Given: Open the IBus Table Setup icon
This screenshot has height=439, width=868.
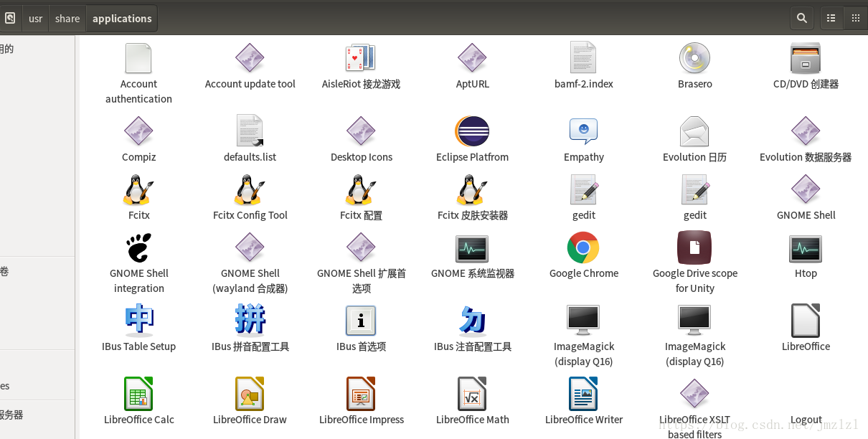Looking at the screenshot, I should click(x=138, y=321).
